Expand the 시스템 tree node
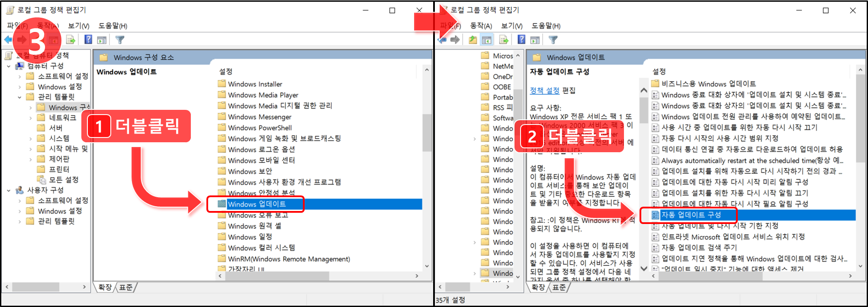 point(30,139)
